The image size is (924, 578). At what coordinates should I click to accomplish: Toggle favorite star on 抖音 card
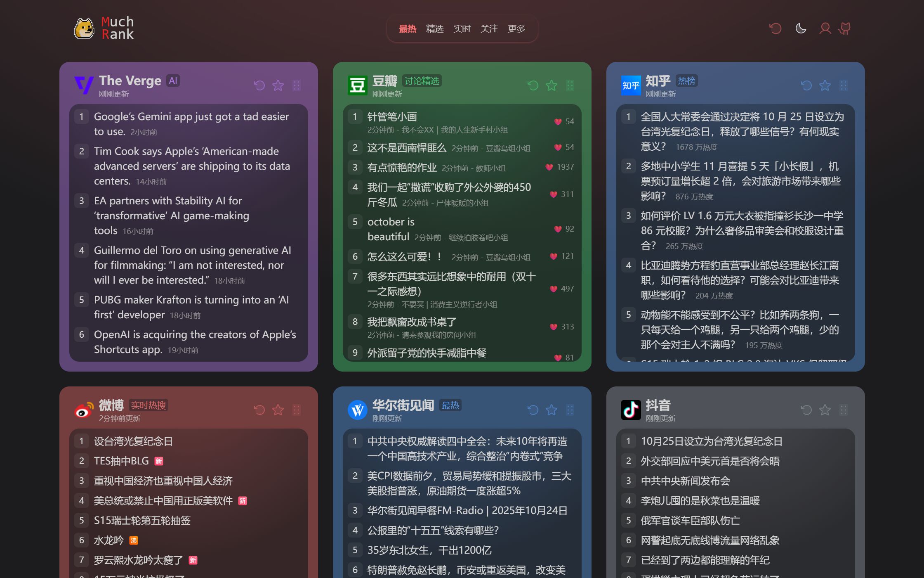click(x=825, y=410)
